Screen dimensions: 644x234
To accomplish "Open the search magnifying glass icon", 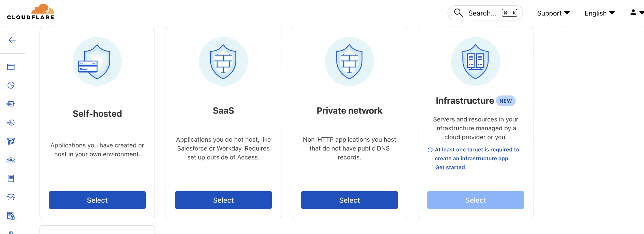I will point(458,13).
